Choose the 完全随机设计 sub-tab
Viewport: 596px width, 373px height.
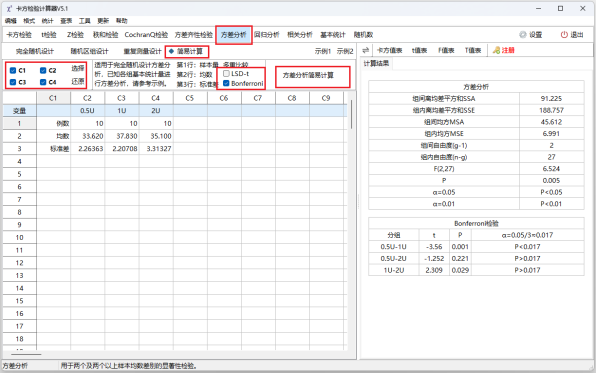pyautogui.click(x=35, y=51)
